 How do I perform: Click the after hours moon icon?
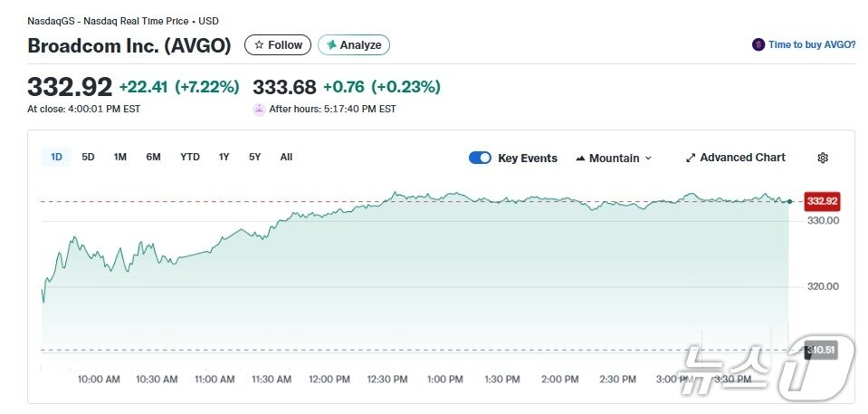click(x=260, y=110)
